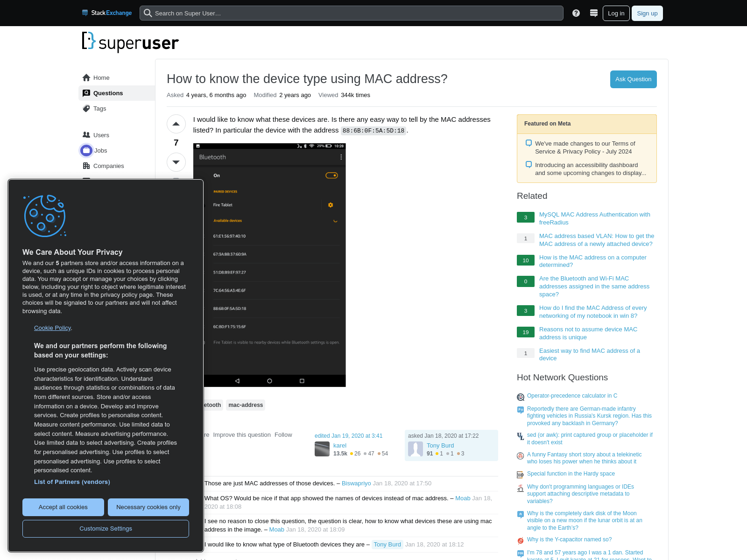Click the mac-address tag
The image size is (747, 560).
click(246, 405)
